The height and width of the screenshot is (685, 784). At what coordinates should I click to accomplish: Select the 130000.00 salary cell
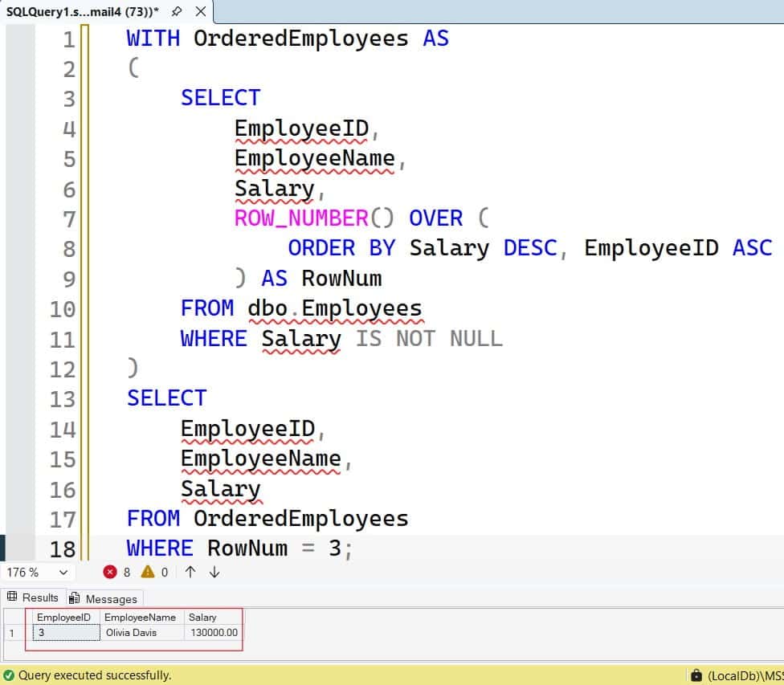click(x=214, y=633)
